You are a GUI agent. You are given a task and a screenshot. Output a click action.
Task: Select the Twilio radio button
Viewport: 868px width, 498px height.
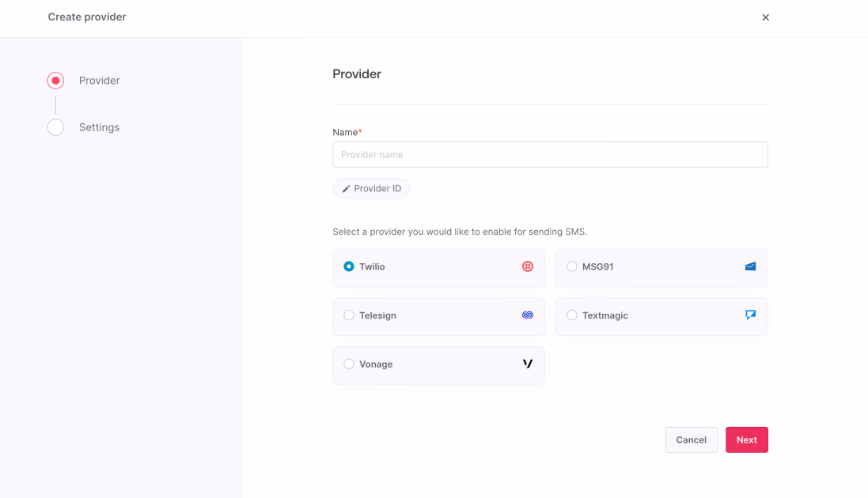349,266
